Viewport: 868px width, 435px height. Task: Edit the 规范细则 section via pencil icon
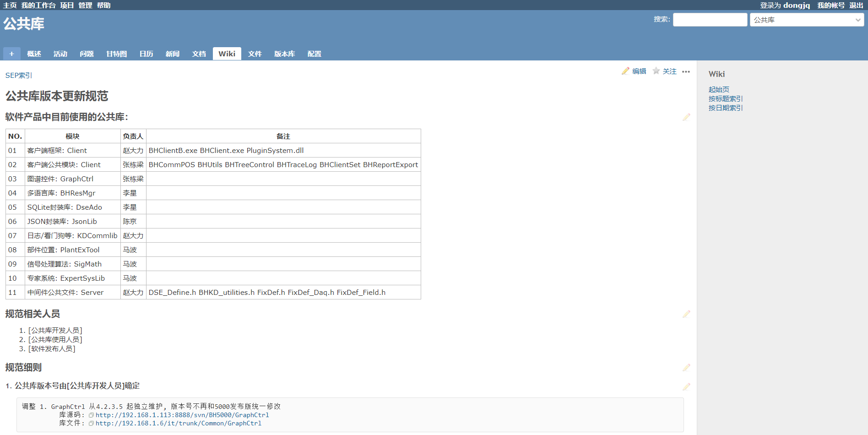point(686,368)
